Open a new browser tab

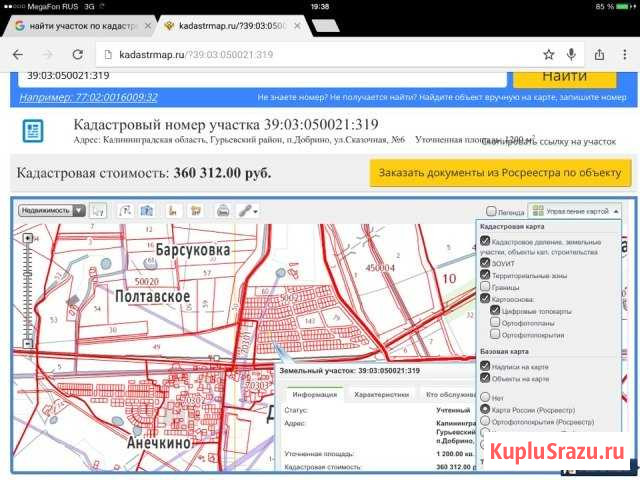click(325, 25)
